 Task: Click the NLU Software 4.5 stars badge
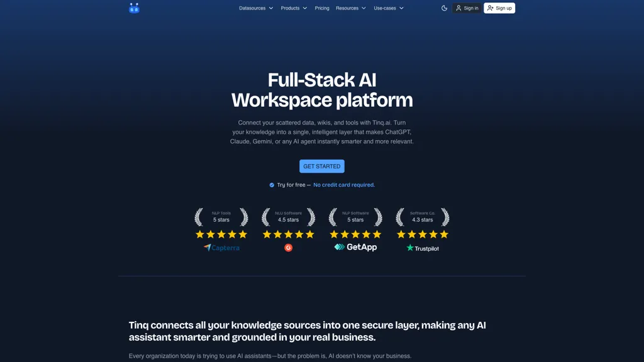click(x=288, y=217)
